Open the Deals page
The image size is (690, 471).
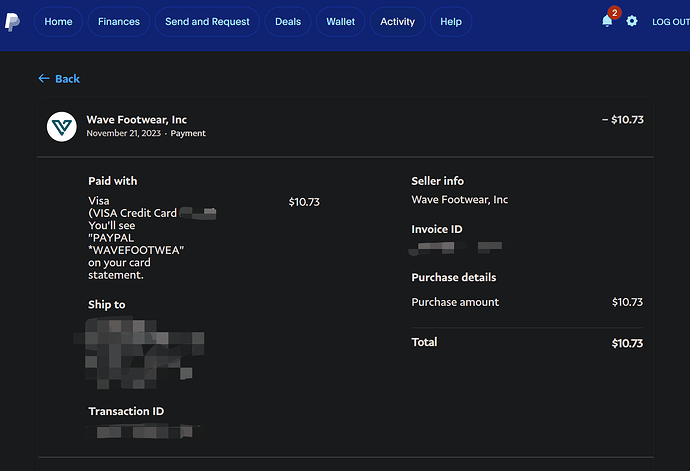288,22
